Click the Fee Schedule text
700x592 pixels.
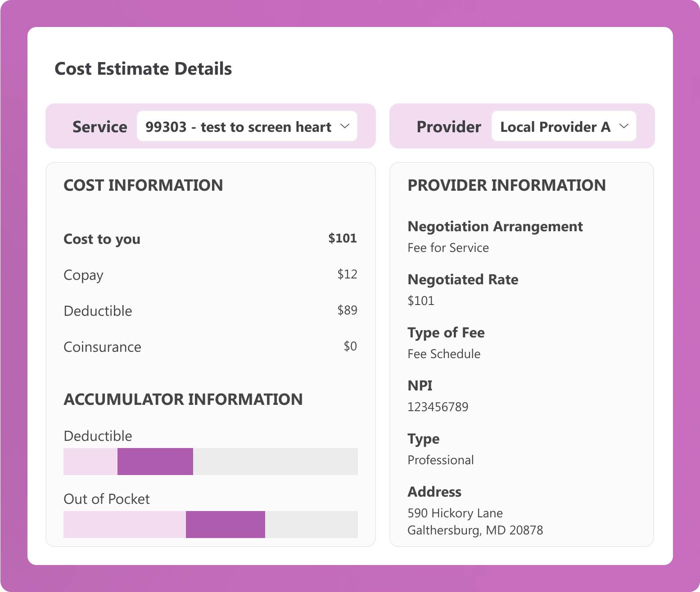[444, 354]
